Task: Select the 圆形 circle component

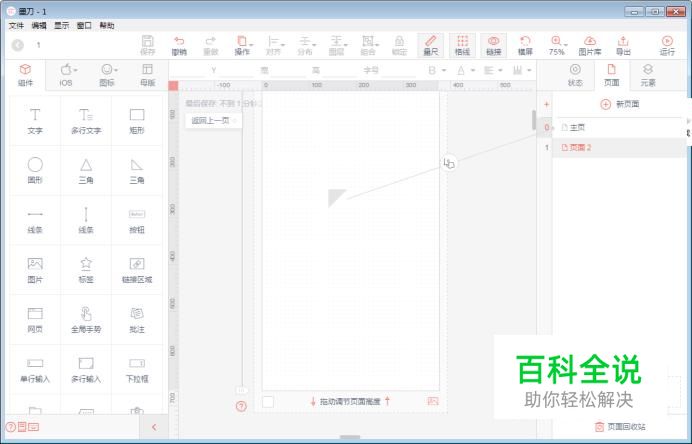Action: [35, 170]
